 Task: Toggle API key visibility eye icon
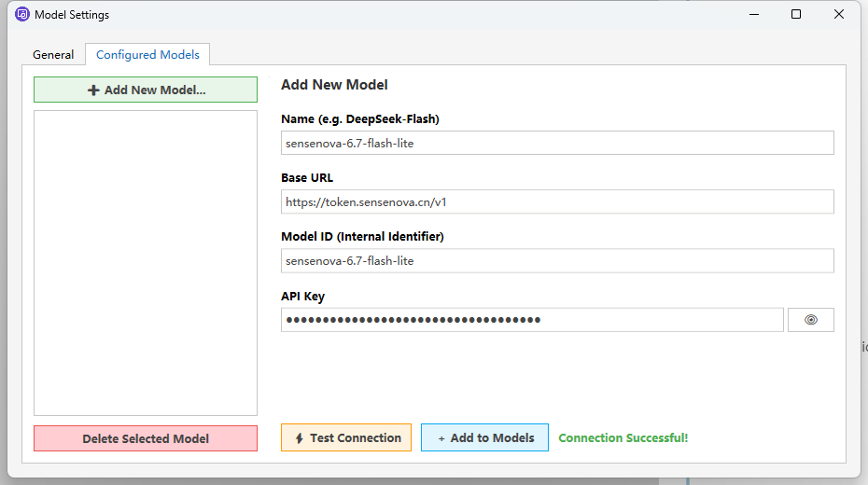click(810, 320)
